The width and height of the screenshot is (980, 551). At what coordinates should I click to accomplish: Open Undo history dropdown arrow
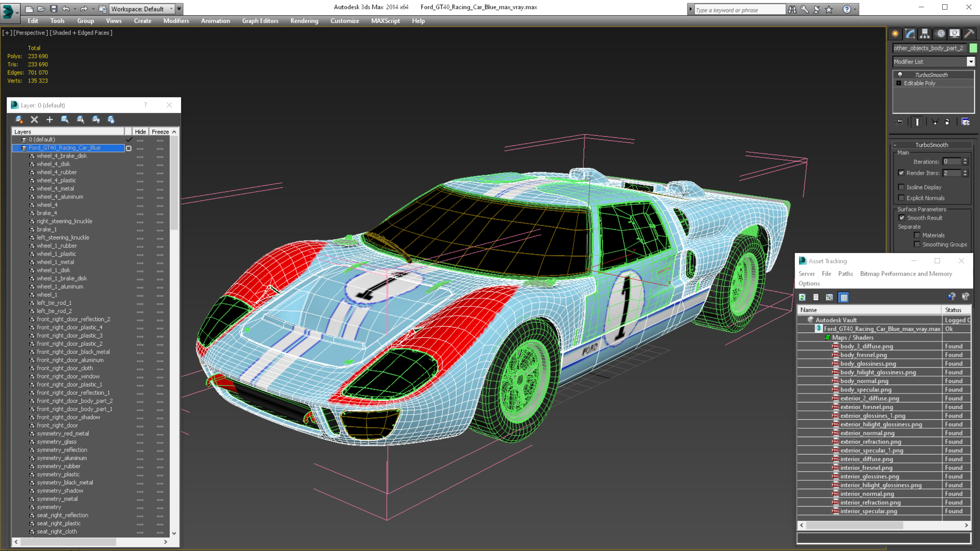(x=75, y=9)
